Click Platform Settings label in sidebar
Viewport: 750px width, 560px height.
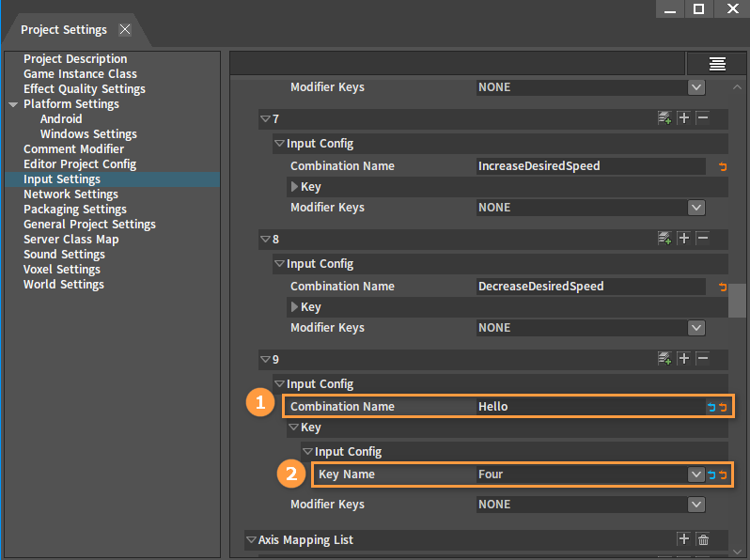click(x=71, y=104)
